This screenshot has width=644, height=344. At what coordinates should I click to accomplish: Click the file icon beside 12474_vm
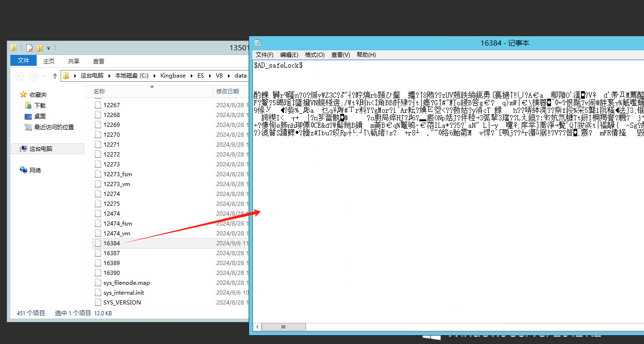(x=98, y=233)
